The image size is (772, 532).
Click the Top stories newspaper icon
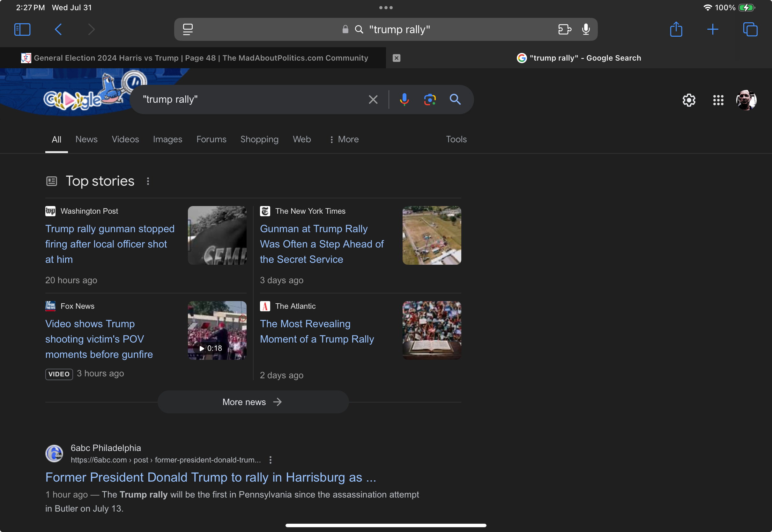[x=52, y=181]
